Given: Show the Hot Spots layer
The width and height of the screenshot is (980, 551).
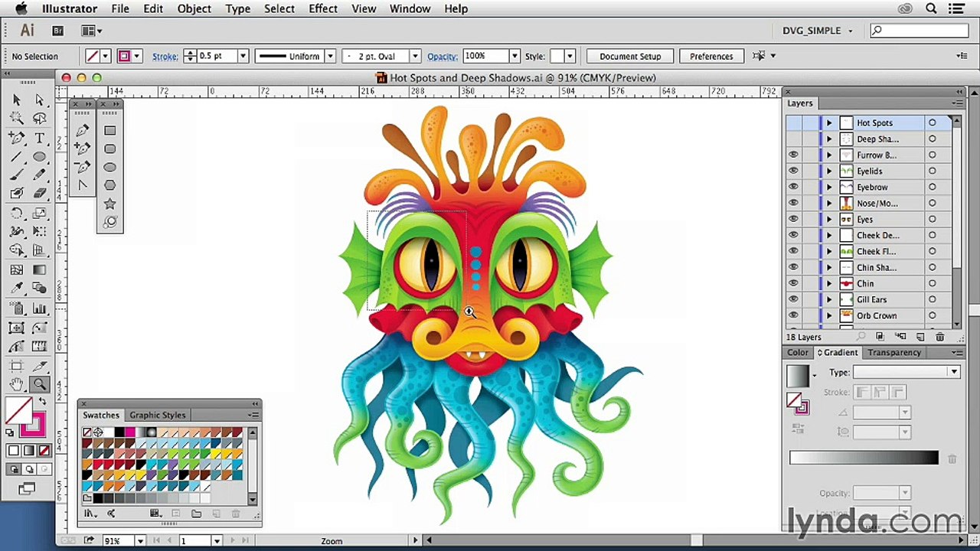Looking at the screenshot, I should 793,123.
